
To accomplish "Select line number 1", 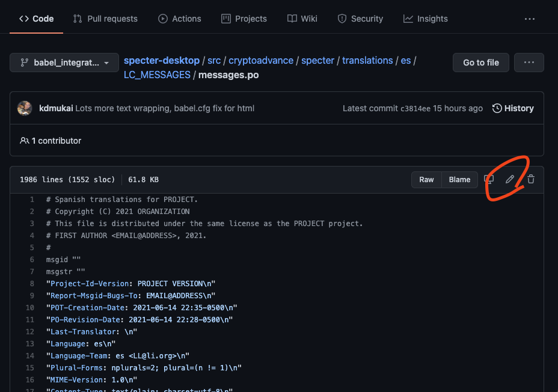I will pos(32,200).
